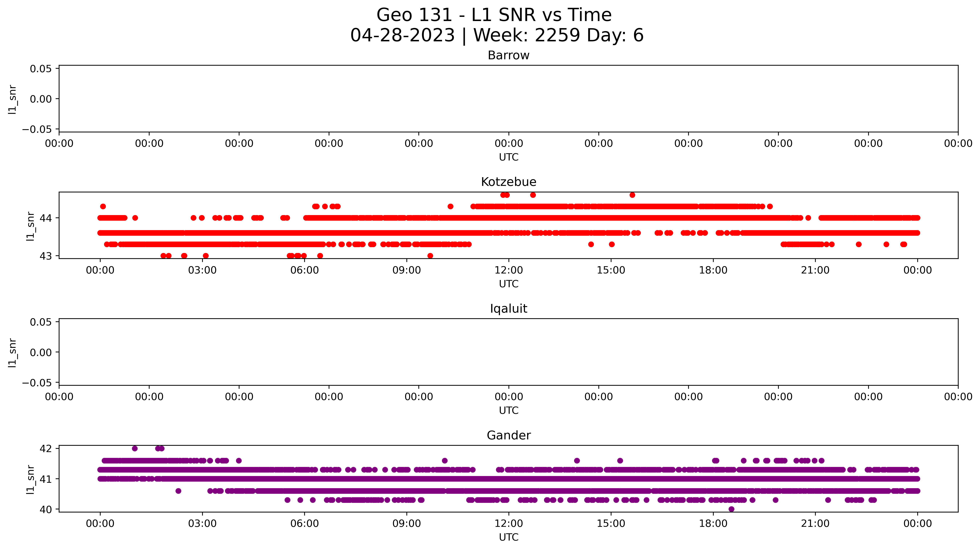Click the 43 y-tick on Kotzebue plot
980x550 pixels.
pyautogui.click(x=45, y=256)
